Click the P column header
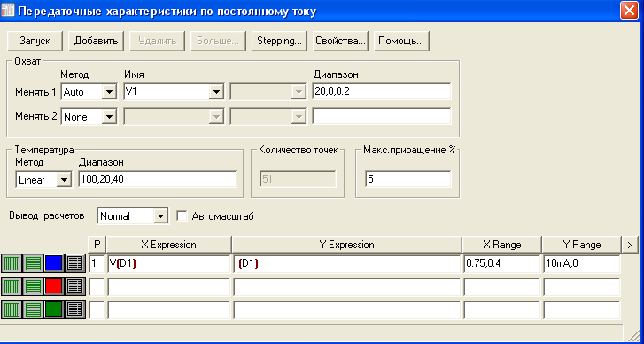This screenshot has width=644, height=344. coord(97,245)
